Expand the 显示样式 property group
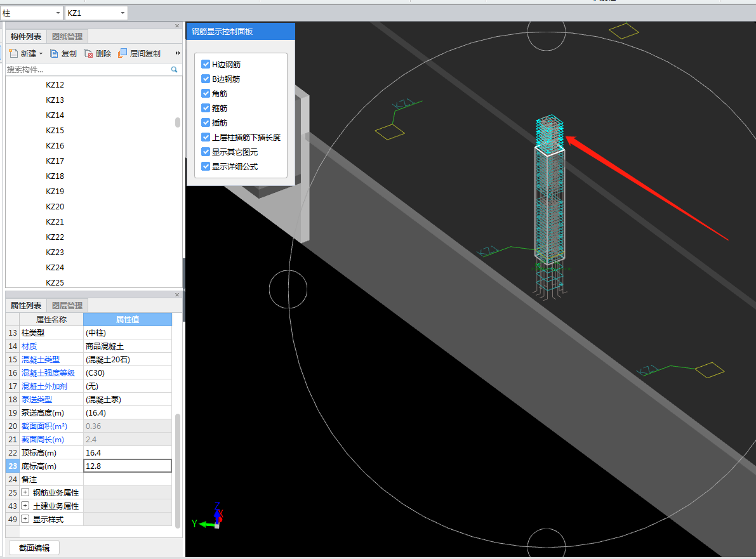 [x=25, y=519]
